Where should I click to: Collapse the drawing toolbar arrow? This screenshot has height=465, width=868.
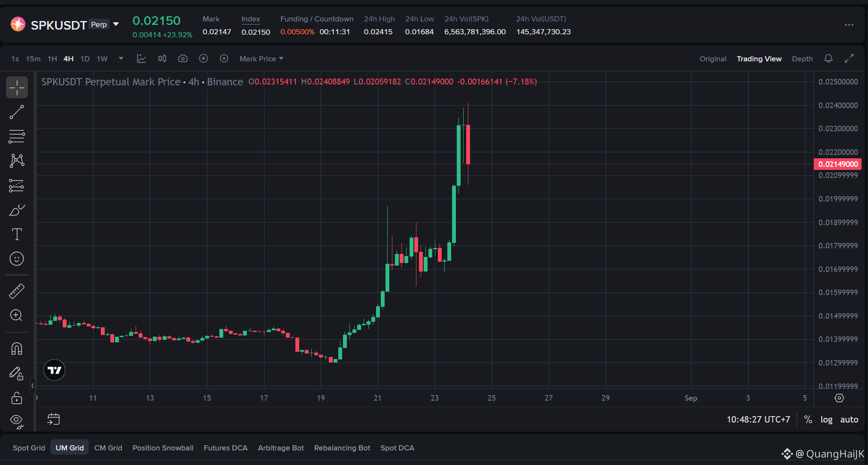(32, 386)
